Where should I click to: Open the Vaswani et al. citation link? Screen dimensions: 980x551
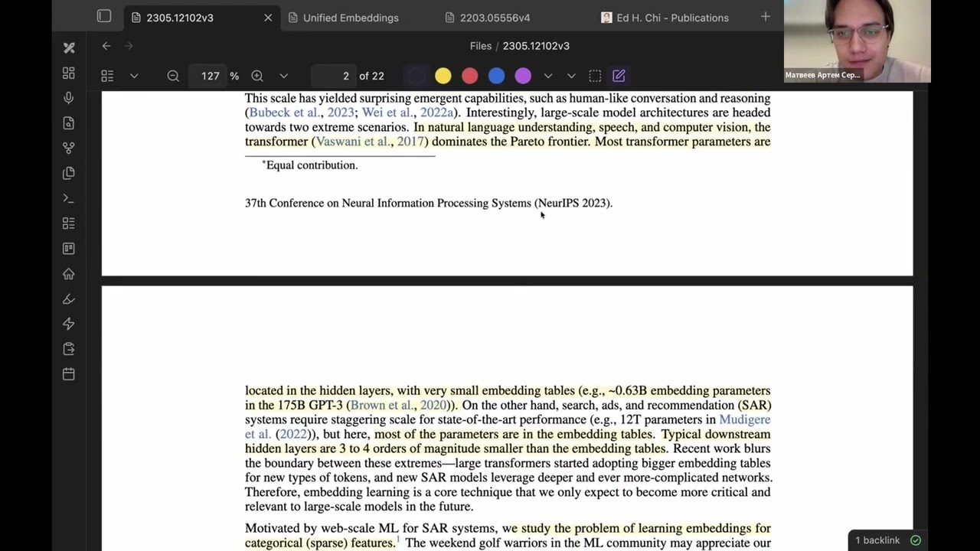(353, 142)
